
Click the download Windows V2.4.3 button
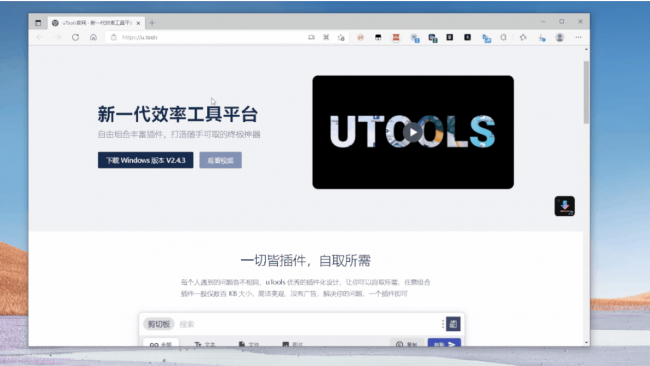(x=146, y=160)
